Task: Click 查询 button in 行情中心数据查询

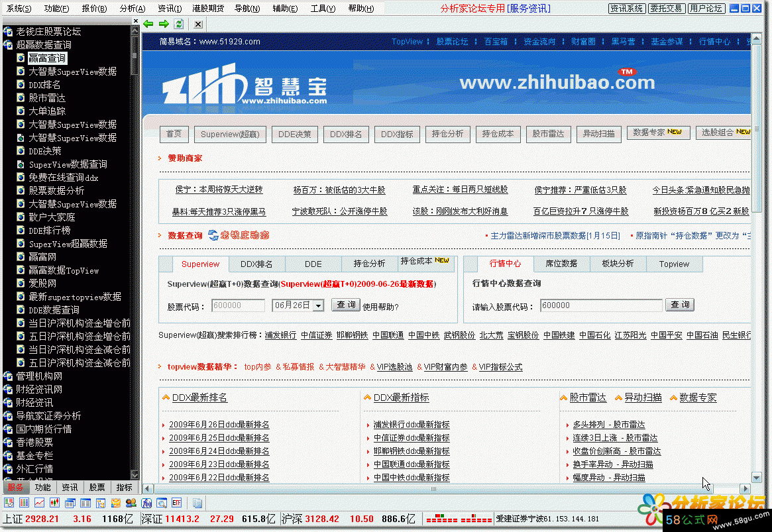Action: (680, 305)
